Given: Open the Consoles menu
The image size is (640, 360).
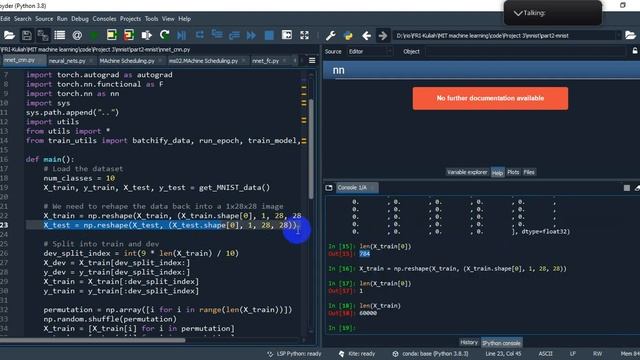Looking at the screenshot, I should (104, 19).
